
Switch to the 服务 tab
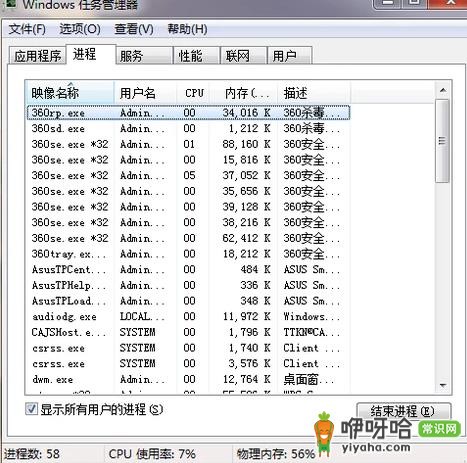[145, 56]
